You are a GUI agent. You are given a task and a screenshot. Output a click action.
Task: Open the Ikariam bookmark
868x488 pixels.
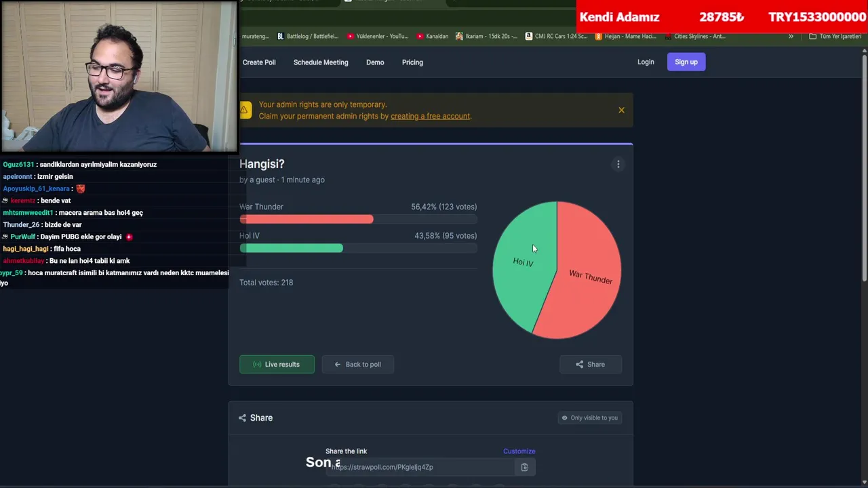(487, 36)
